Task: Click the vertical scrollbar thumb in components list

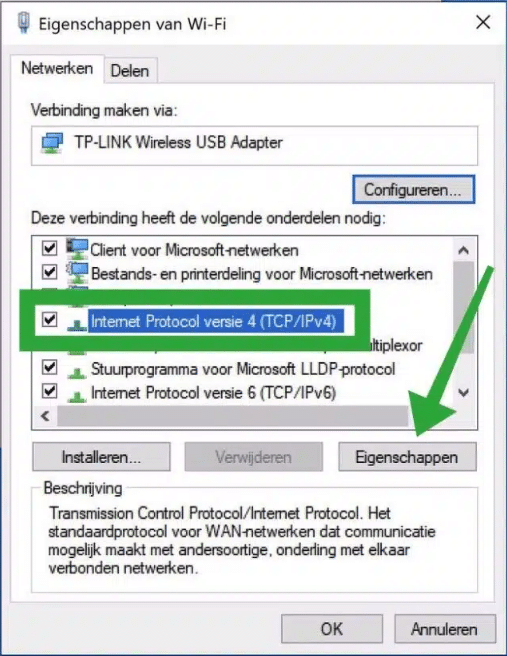Action: pos(463,307)
